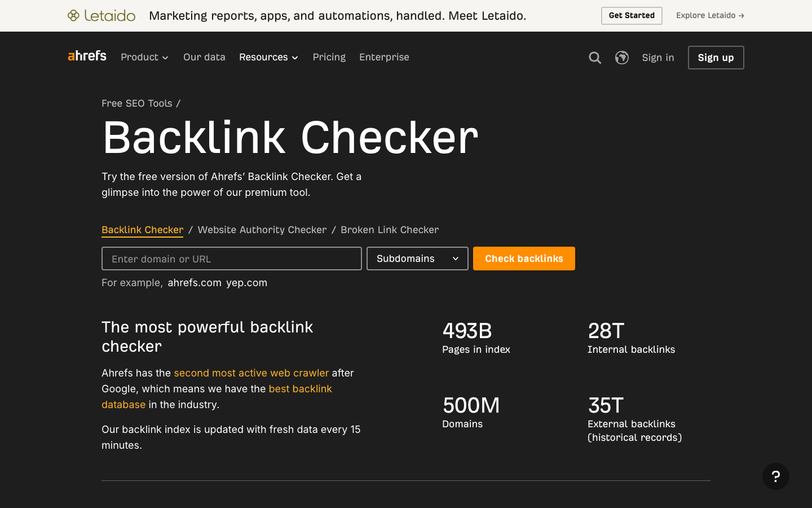The image size is (812, 508).
Task: Open the best backlink database link
Action: pos(217,397)
